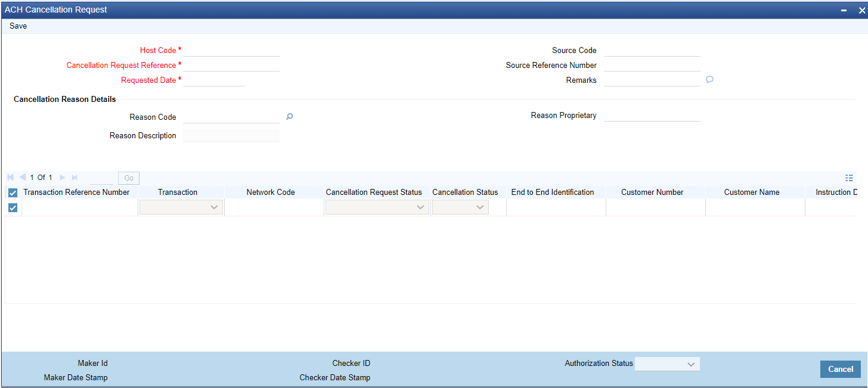The width and height of the screenshot is (868, 388).
Task: Click the Transaction column header
Action: [x=178, y=192]
